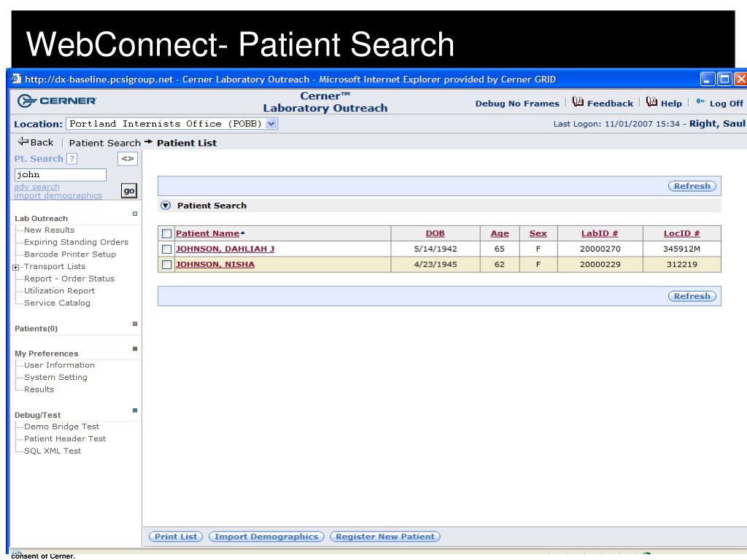Viewport: 747px width, 560px height.
Task: Sort by Sex column
Action: point(538,233)
